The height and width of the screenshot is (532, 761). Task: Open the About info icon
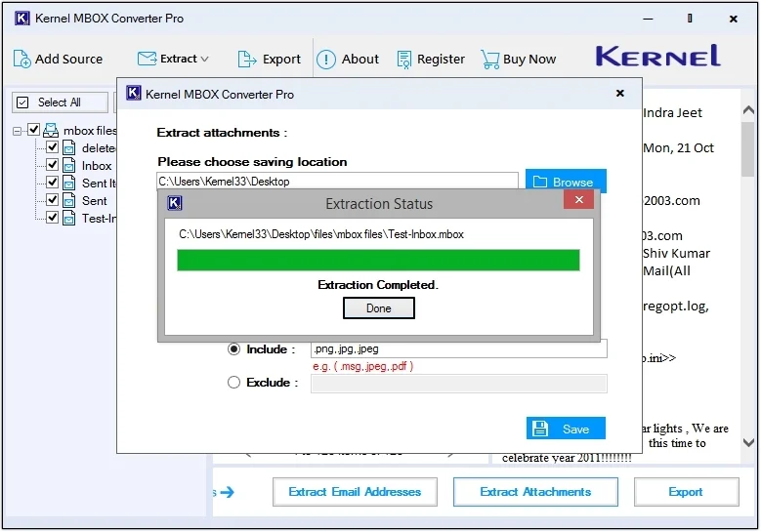coord(326,60)
